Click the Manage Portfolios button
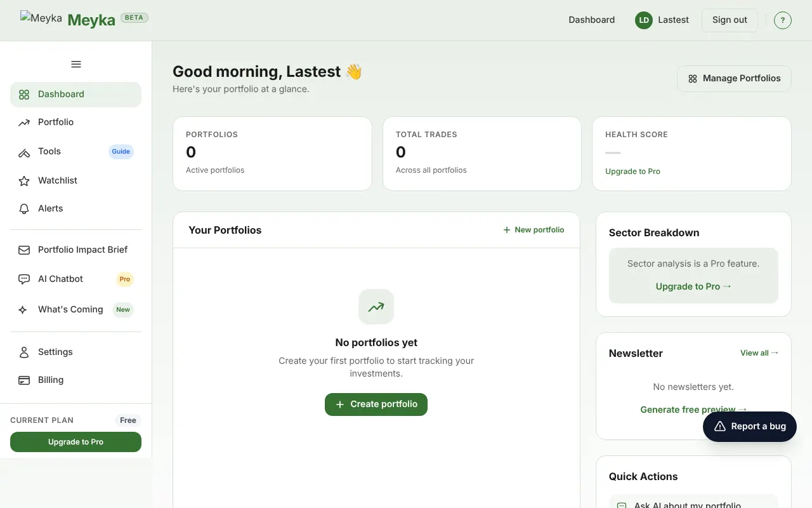 pos(734,79)
